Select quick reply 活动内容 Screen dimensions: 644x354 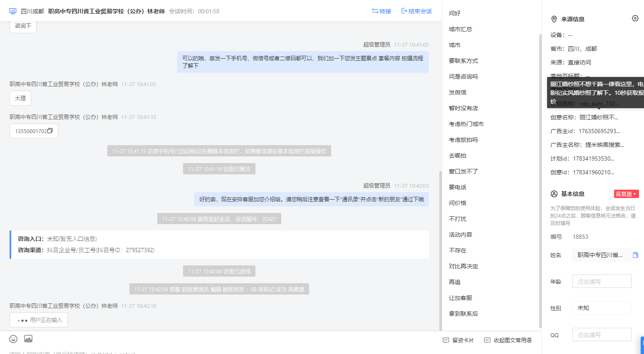(461, 235)
